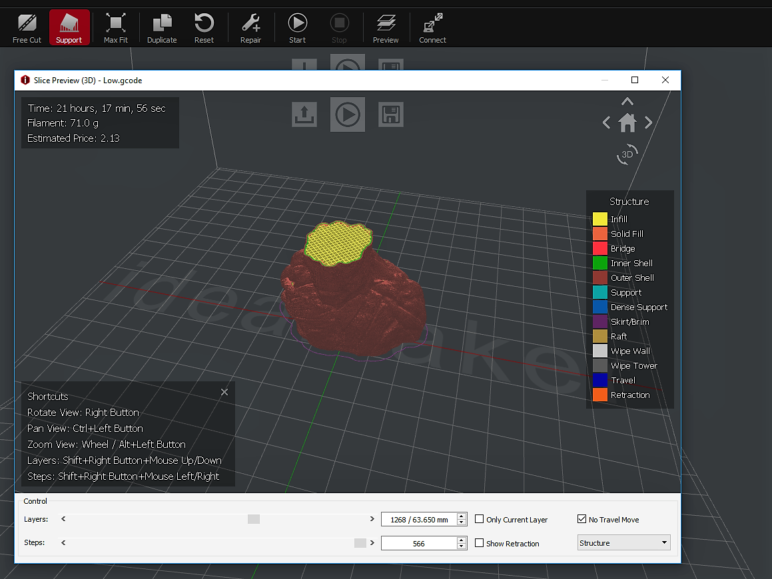Enable Only Current Layer checkbox
This screenshot has height=579, width=772.
(479, 519)
